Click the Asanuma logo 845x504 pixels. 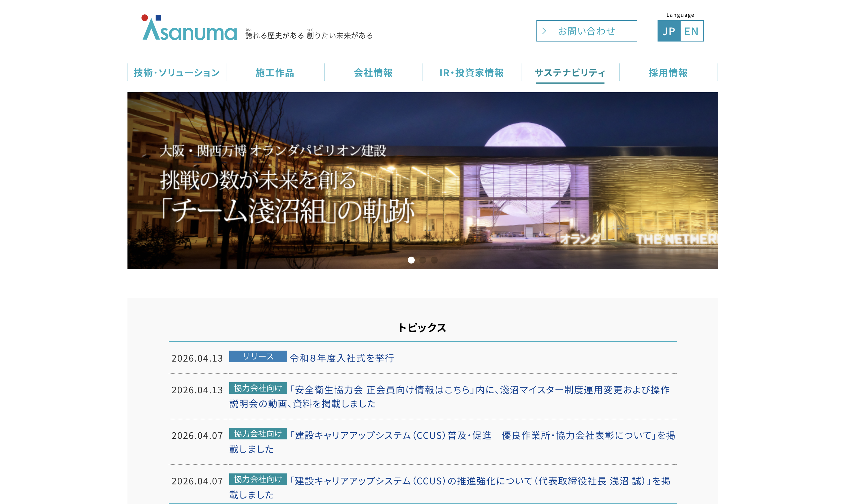pyautogui.click(x=189, y=29)
